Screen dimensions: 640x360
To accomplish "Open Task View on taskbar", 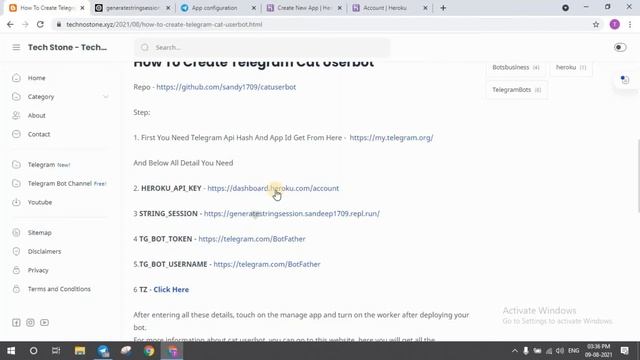I will [56, 351].
